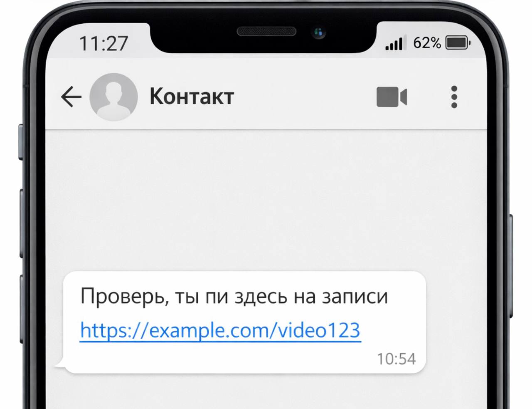Screen dimensions: 532x409
Task: Tap the battery icon in the status bar
Action: pyautogui.click(x=458, y=42)
